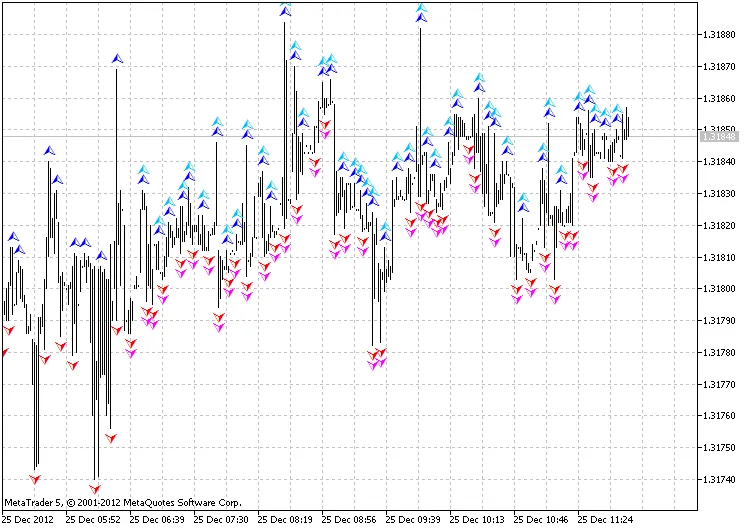Select the red arrow under the first deep low
Image resolution: width=750 pixels, height=531 pixels.
click(35, 478)
